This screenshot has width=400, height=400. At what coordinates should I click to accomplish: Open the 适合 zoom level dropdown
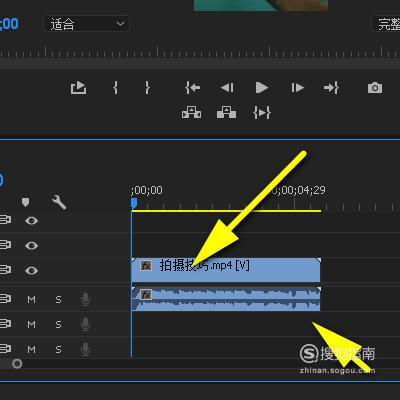pos(86,24)
